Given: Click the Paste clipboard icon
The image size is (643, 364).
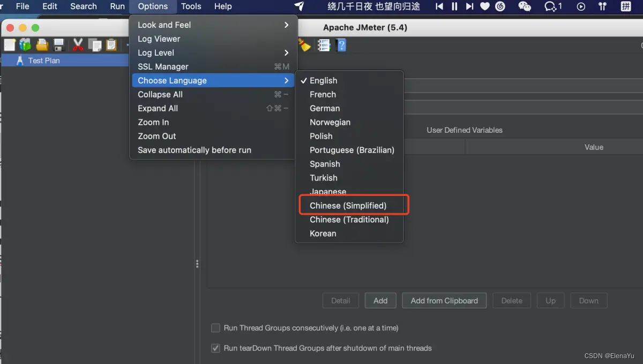Looking at the screenshot, I should click(x=111, y=45).
